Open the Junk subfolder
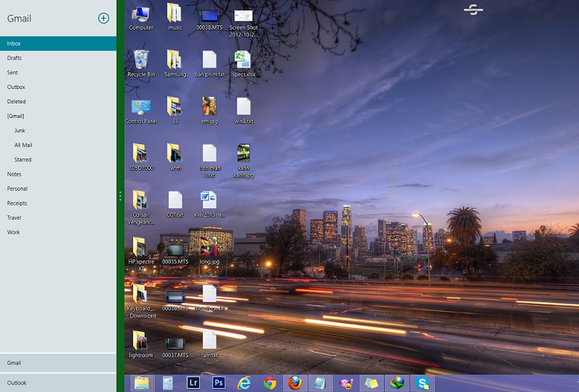579x392 pixels. tap(58, 130)
